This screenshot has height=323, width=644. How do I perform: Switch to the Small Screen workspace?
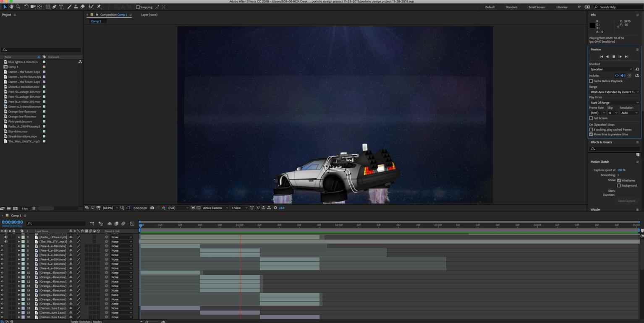[x=537, y=7]
